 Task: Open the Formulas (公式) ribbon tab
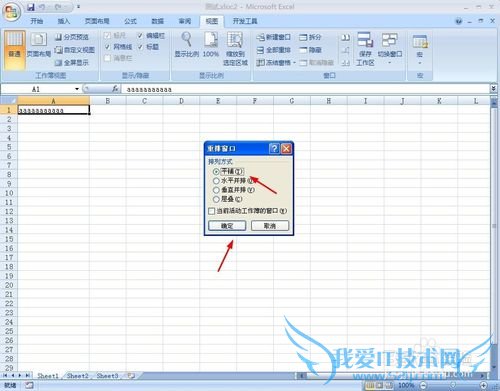[130, 21]
